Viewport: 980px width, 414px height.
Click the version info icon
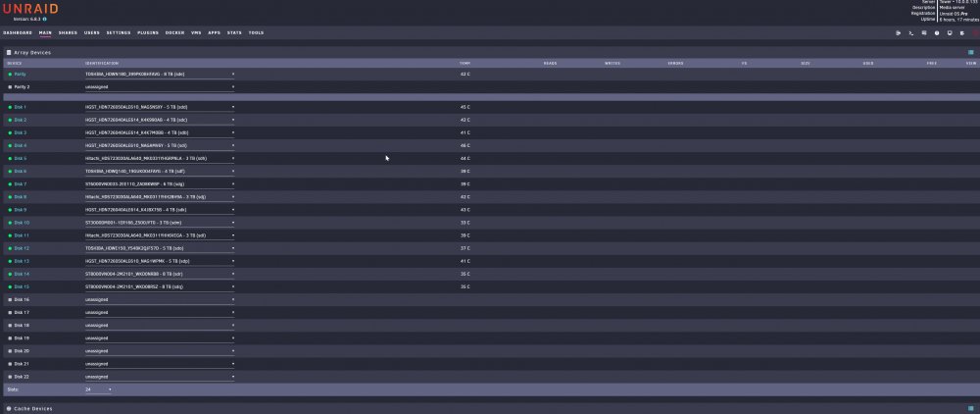44,20
